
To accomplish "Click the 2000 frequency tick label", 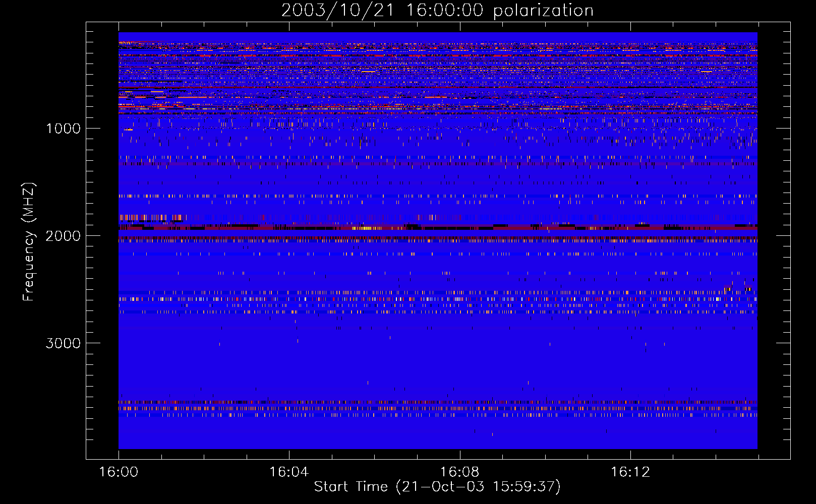I will (x=63, y=236).
